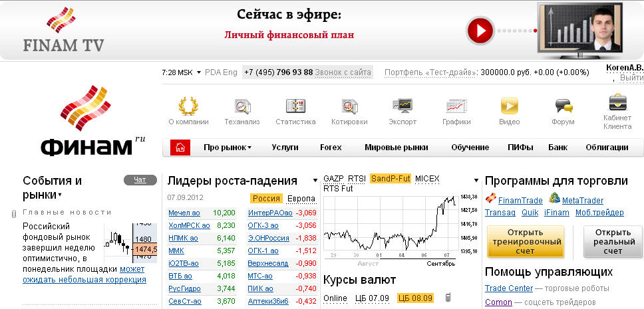Screen dimensions: 644x309
Task: Open the iFinam program link
Action: click(x=557, y=213)
